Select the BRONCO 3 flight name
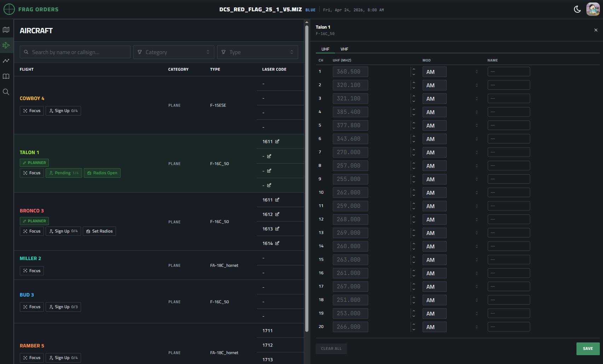This screenshot has height=364, width=603. [32, 211]
